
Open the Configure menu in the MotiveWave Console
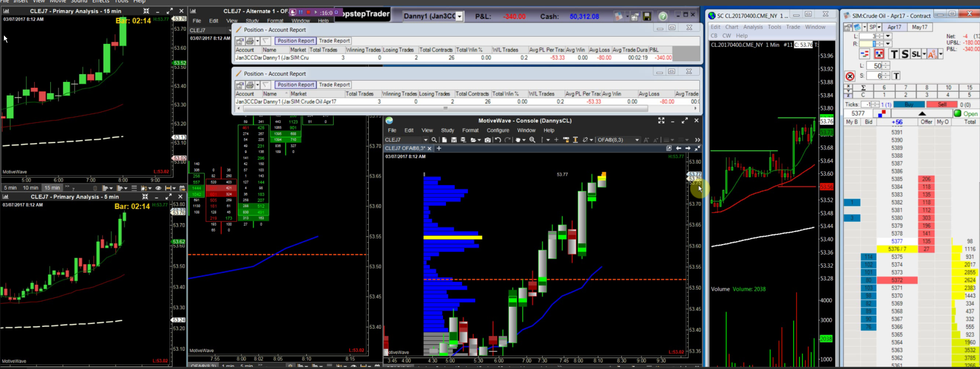tap(498, 131)
